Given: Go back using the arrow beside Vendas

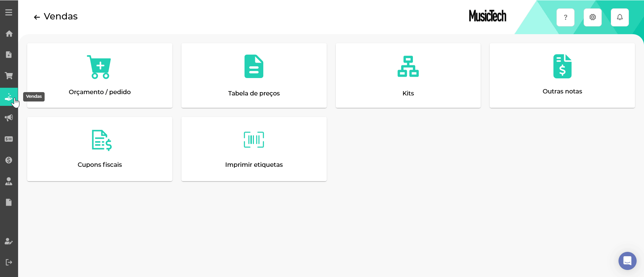Looking at the screenshot, I should pos(37,17).
